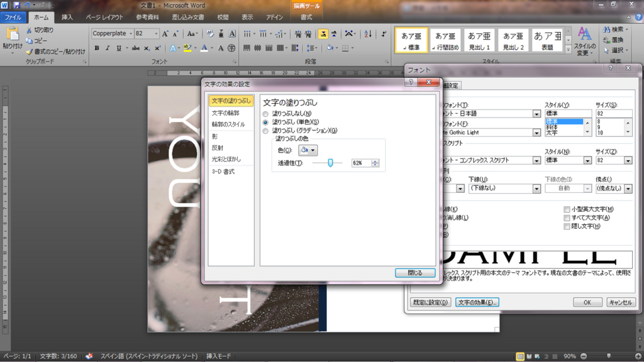
Task: Open the Text Effects glowing A icon
Action: tap(173, 48)
